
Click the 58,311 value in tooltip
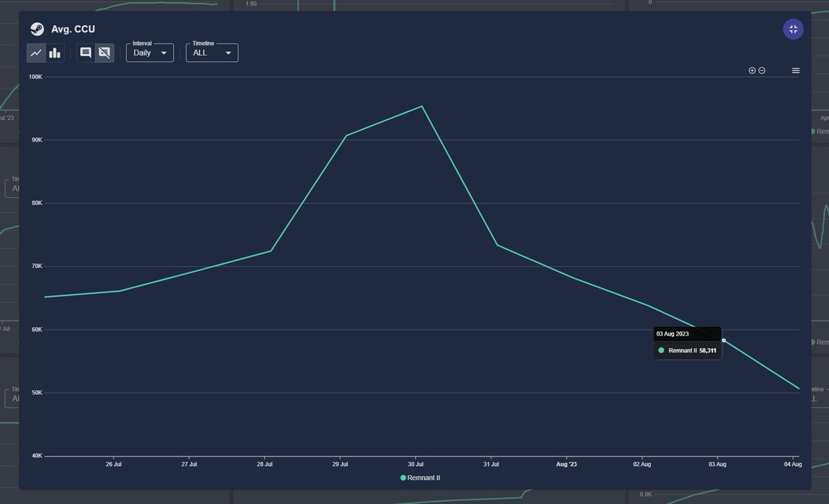pyautogui.click(x=708, y=351)
